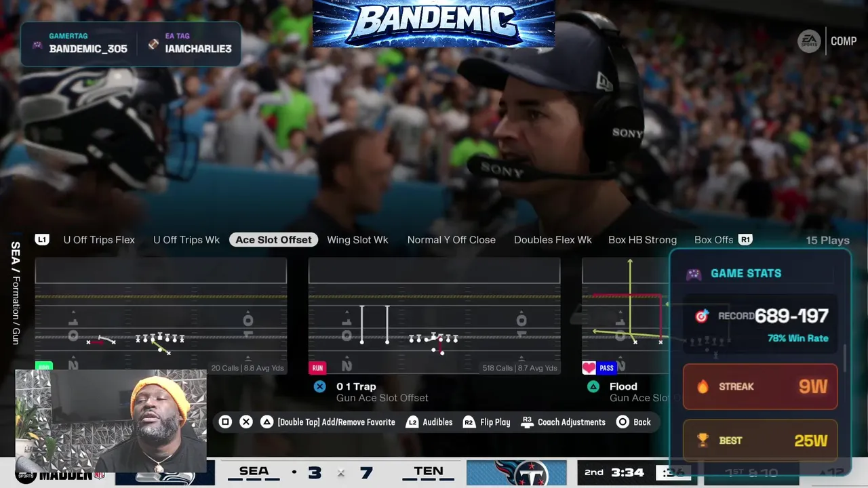868x488 pixels.
Task: Click the trophy icon on Best panel
Action: click(703, 440)
